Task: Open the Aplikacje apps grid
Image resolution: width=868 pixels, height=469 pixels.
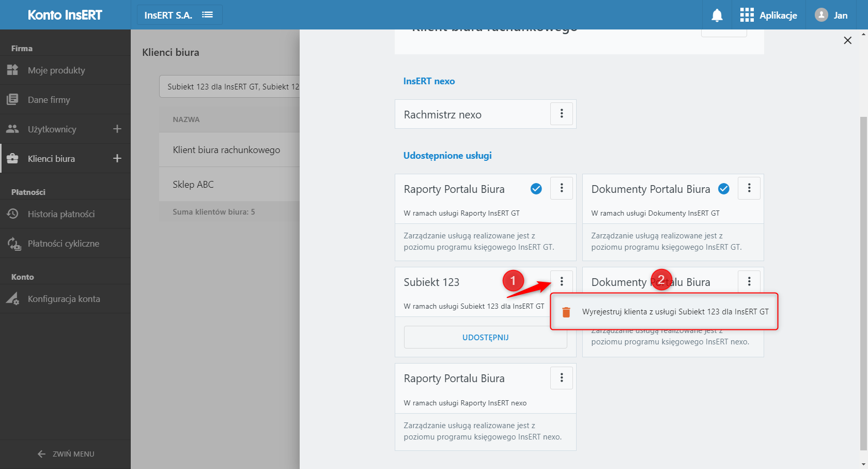Action: point(768,16)
